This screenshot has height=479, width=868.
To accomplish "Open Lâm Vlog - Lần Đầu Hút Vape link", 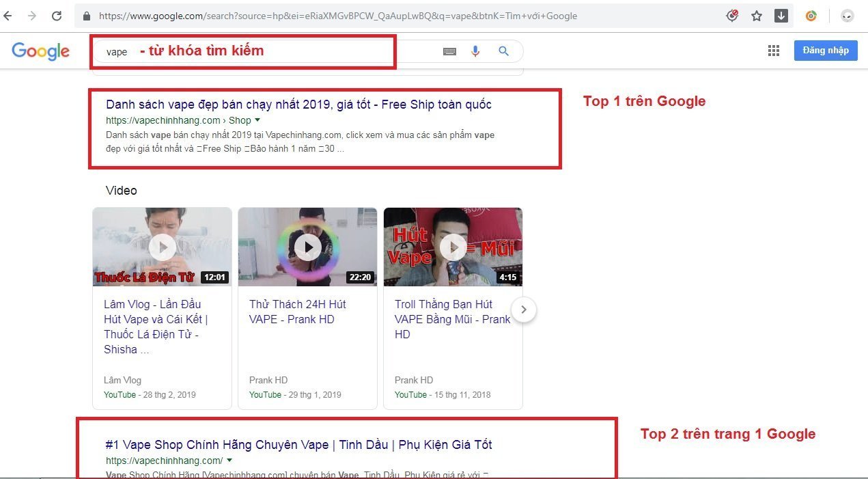I will pos(156,327).
